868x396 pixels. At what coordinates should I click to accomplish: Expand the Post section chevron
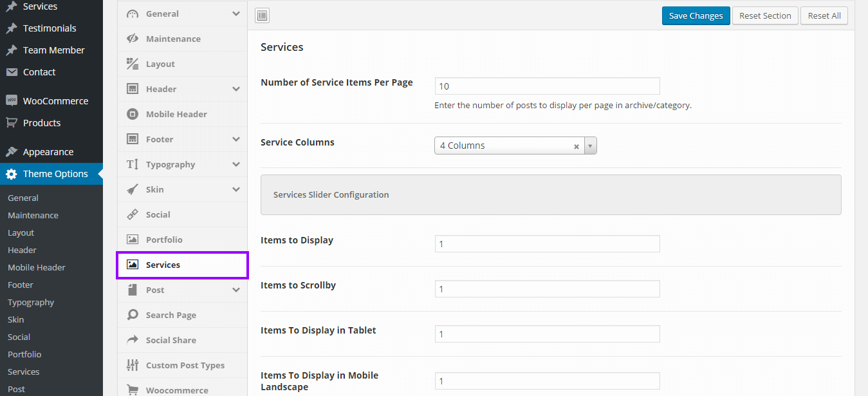tap(236, 290)
